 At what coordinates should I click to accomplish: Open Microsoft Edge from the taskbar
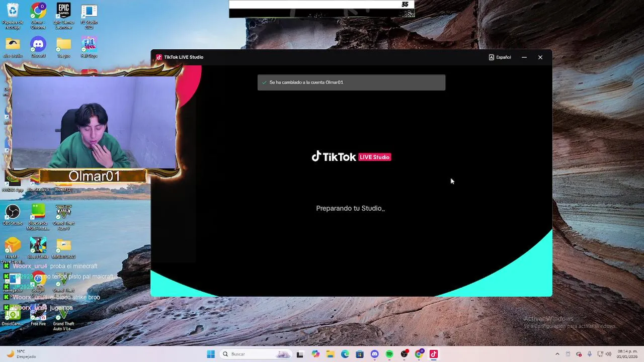coord(345,354)
